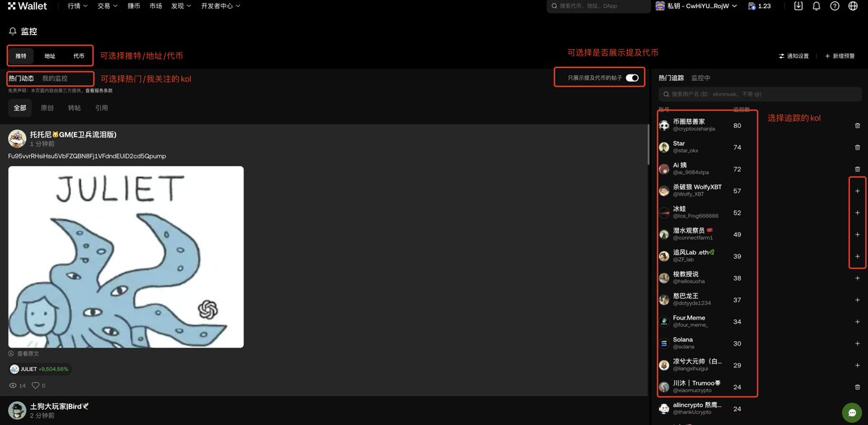The height and width of the screenshot is (425, 868).
Task: Delete Star from monitoring via trash icon
Action: coord(857,147)
